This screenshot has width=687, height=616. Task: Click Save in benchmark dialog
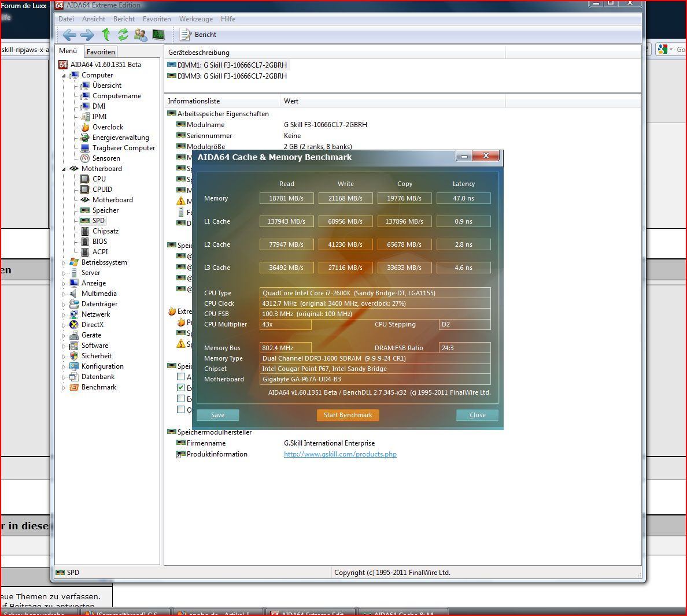pos(218,415)
